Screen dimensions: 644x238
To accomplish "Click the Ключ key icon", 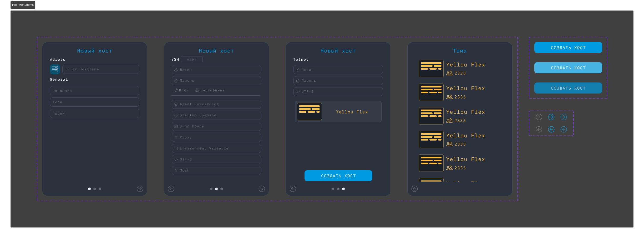I will (x=175, y=90).
